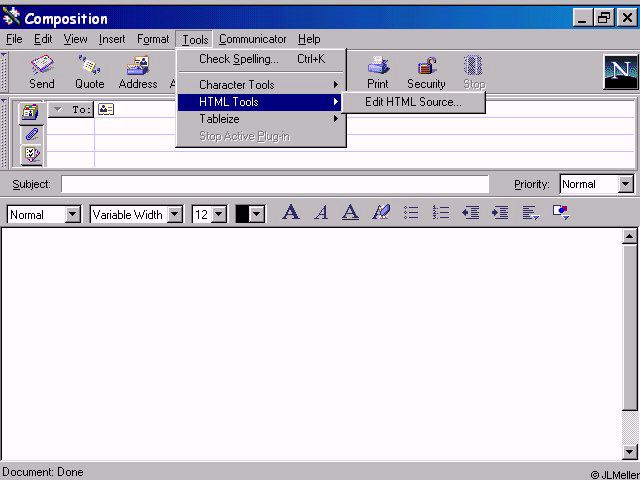Viewport: 640px width, 480px height.
Task: Choose Check Spelling... menu item
Action: 261,59
